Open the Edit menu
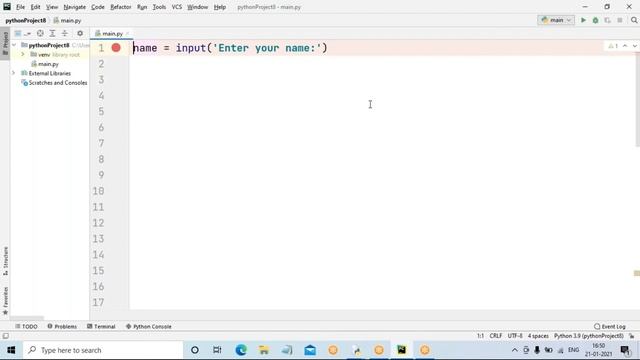640x360 pixels. [x=36, y=7]
